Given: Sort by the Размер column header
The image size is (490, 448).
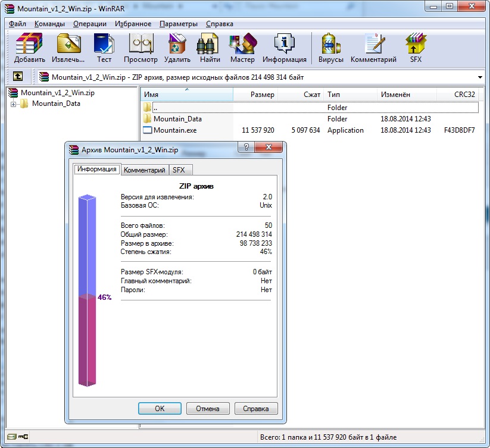Looking at the screenshot, I should coord(255,95).
